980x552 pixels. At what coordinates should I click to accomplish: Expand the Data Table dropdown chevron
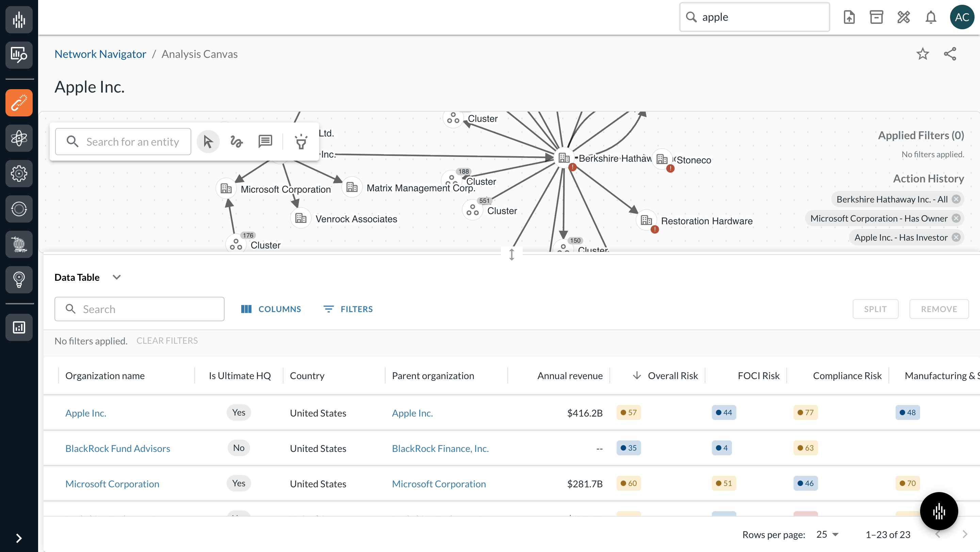(x=117, y=277)
